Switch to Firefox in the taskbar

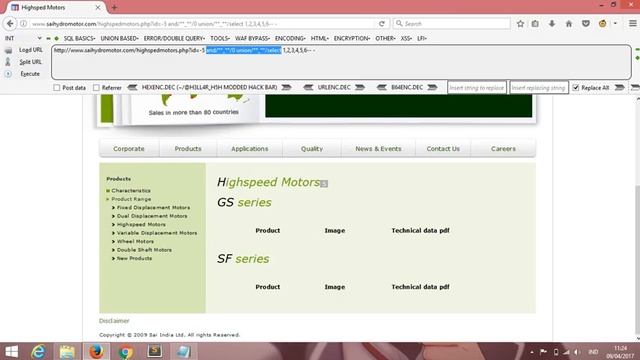point(96,351)
